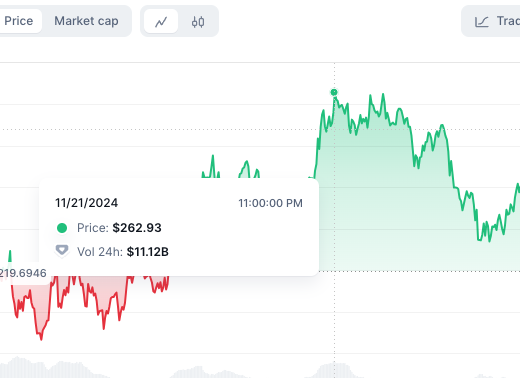Select the line chart view icon
Image resolution: width=520 pixels, height=378 pixels.
(161, 22)
